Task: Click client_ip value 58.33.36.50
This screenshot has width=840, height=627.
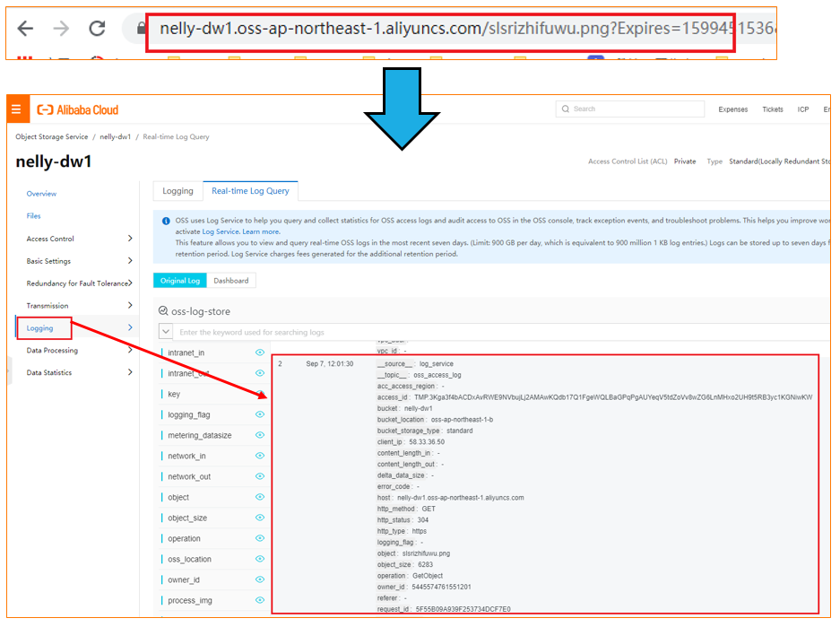Action: tap(427, 442)
